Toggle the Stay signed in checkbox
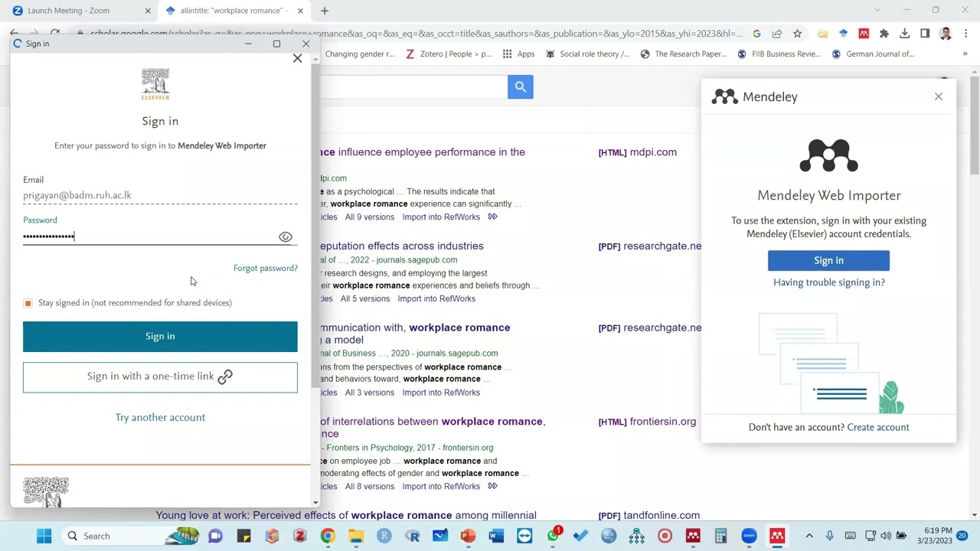The image size is (980, 551). 28,303
